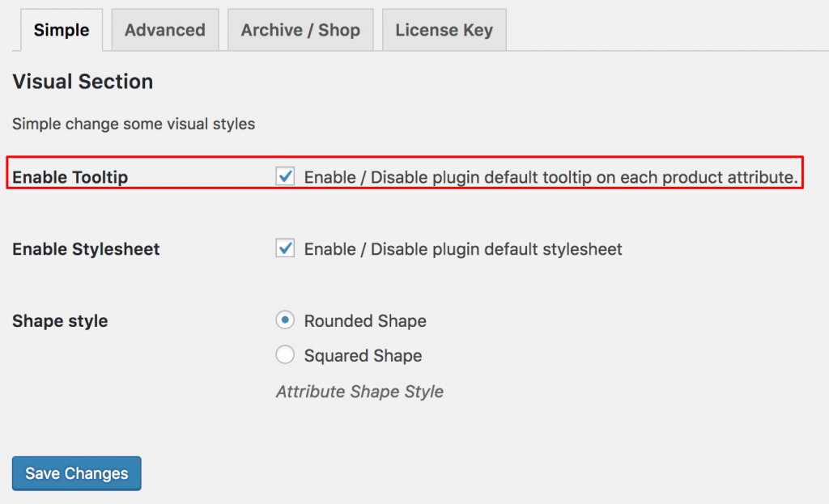Click the Enable Stylesheet label
The width and height of the screenshot is (829, 504).
[85, 249]
